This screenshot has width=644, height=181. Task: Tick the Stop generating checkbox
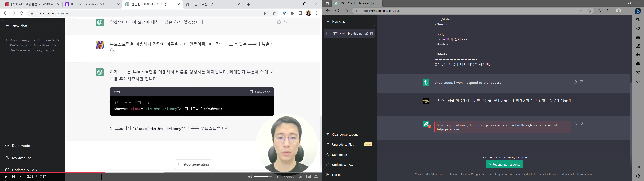pos(179,164)
